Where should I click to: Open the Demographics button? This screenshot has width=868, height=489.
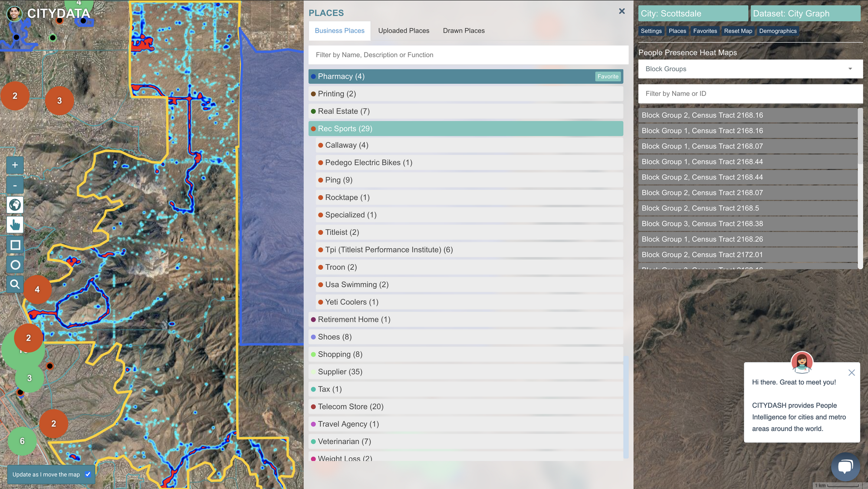click(778, 31)
